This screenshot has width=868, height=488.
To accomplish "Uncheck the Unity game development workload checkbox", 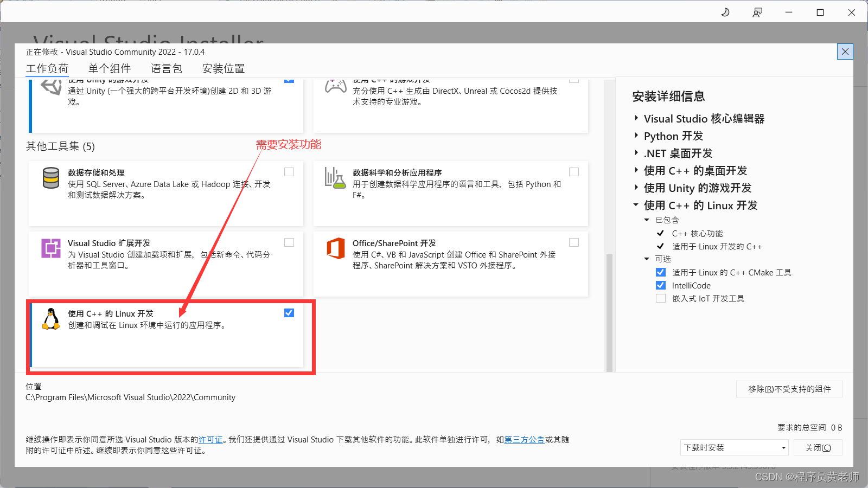I will tap(289, 80).
